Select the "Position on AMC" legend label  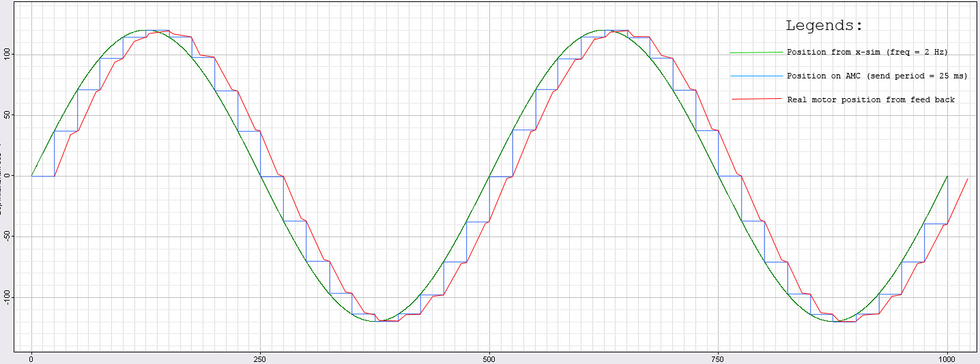[877, 76]
